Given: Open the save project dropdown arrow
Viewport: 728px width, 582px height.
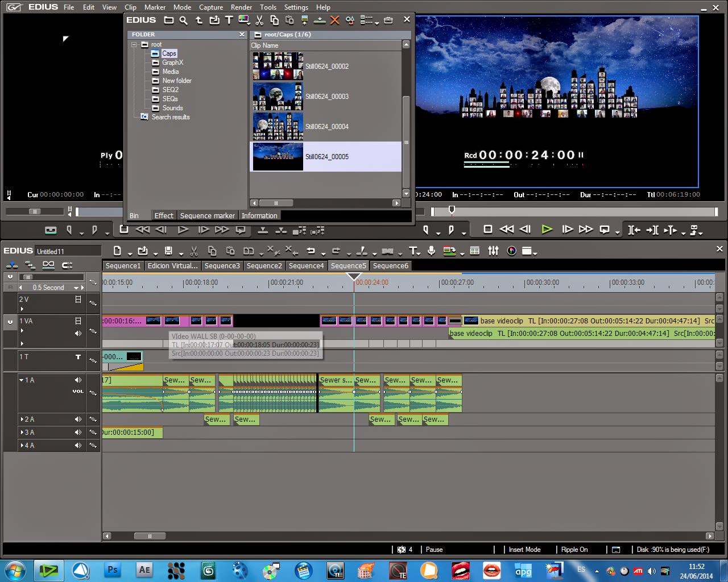Looking at the screenshot, I should (180, 253).
